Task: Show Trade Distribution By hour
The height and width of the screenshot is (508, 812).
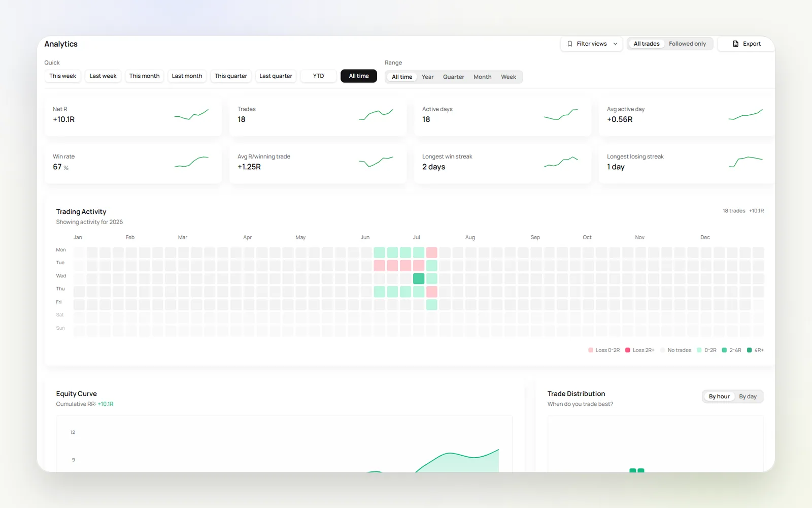Action: [719, 397]
